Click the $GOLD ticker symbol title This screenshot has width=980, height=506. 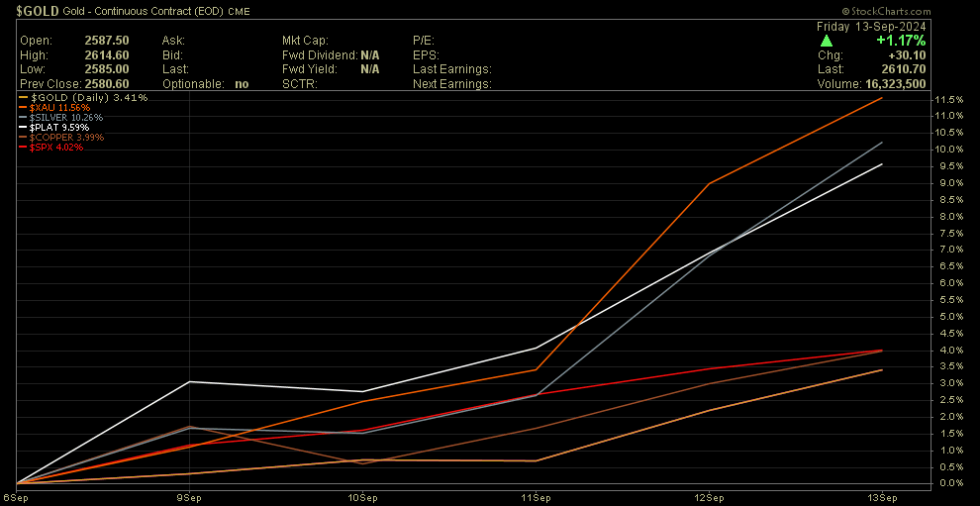pos(39,11)
